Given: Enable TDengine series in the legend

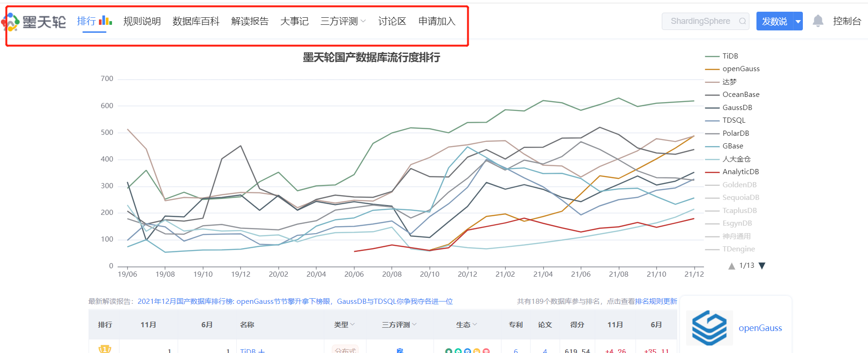Looking at the screenshot, I should [x=730, y=249].
